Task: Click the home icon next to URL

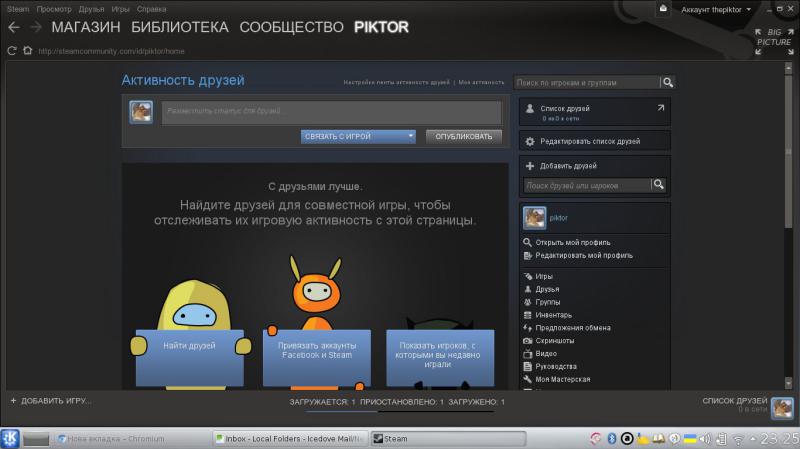Action: (x=28, y=51)
